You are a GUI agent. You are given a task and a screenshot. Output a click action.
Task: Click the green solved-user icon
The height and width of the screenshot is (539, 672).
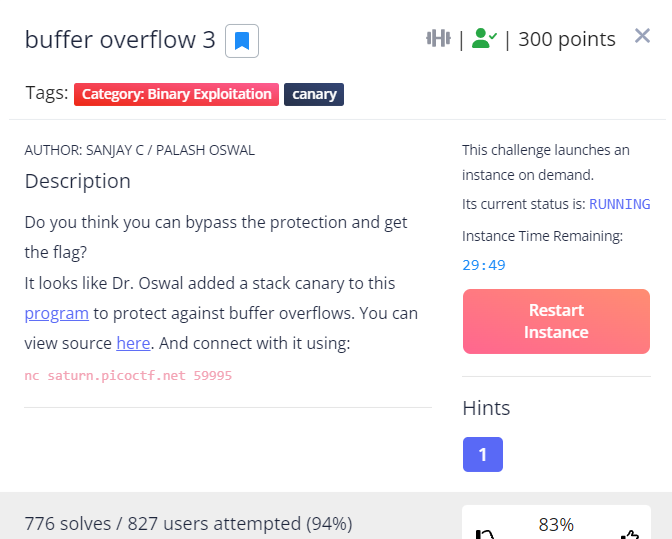484,39
